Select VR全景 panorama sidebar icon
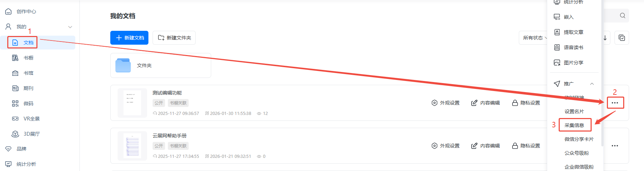644x171 pixels. click(15, 119)
